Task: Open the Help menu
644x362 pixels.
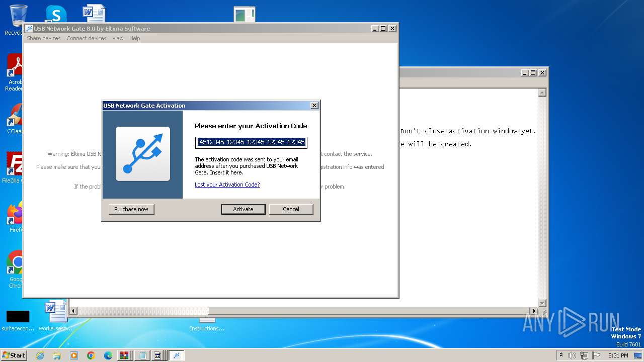Action: 134,38
